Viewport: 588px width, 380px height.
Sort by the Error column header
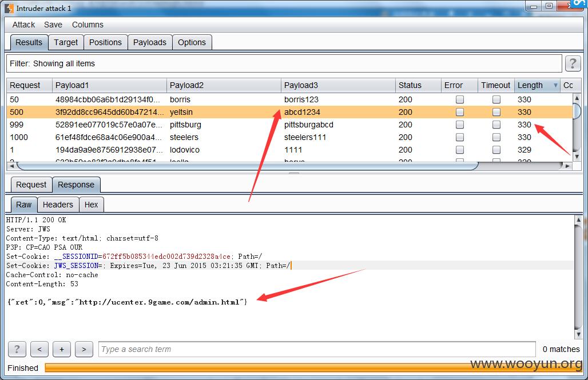pyautogui.click(x=459, y=86)
